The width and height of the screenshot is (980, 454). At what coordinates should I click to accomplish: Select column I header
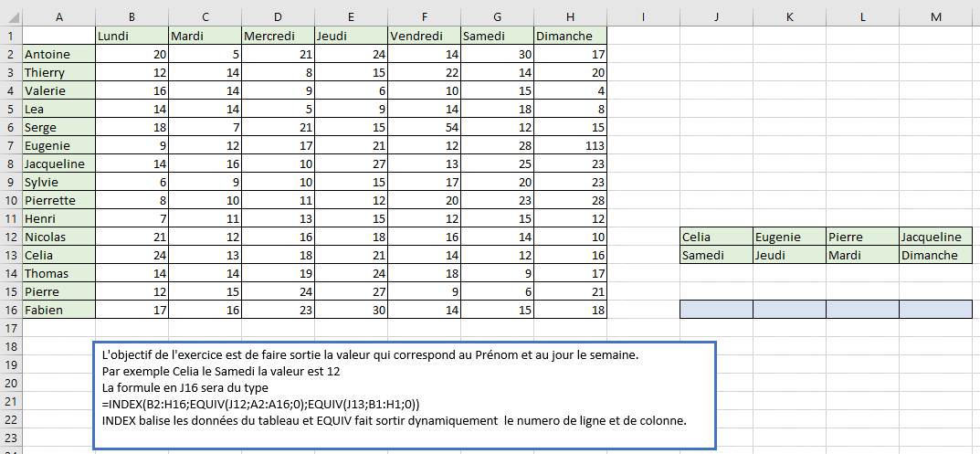(643, 16)
